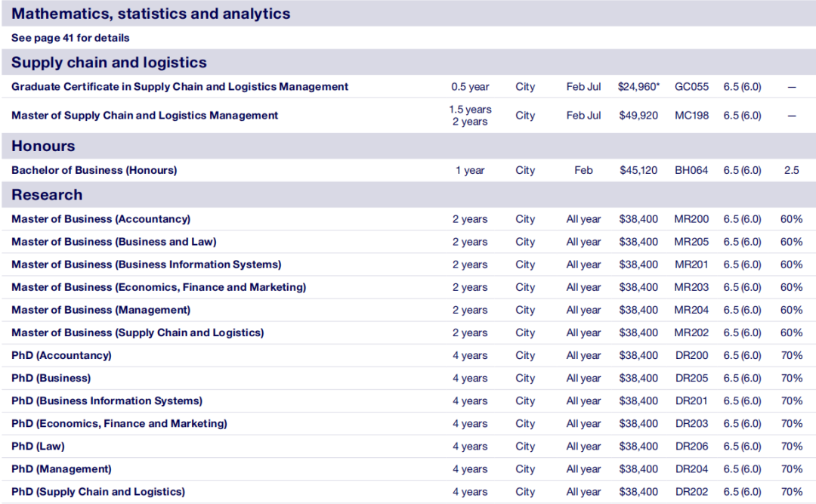This screenshot has width=816, height=504.
Task: Click program code MR200
Action: tap(691, 219)
